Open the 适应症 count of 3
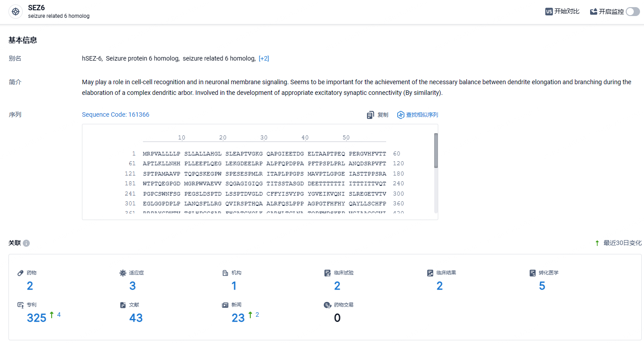The height and width of the screenshot is (343, 644). [x=133, y=286]
